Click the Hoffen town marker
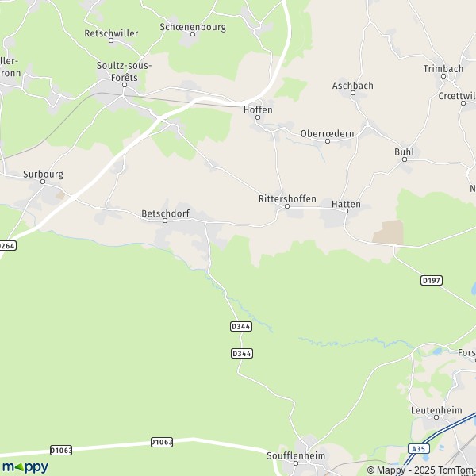This screenshot has width=476, height=476. click(x=258, y=117)
